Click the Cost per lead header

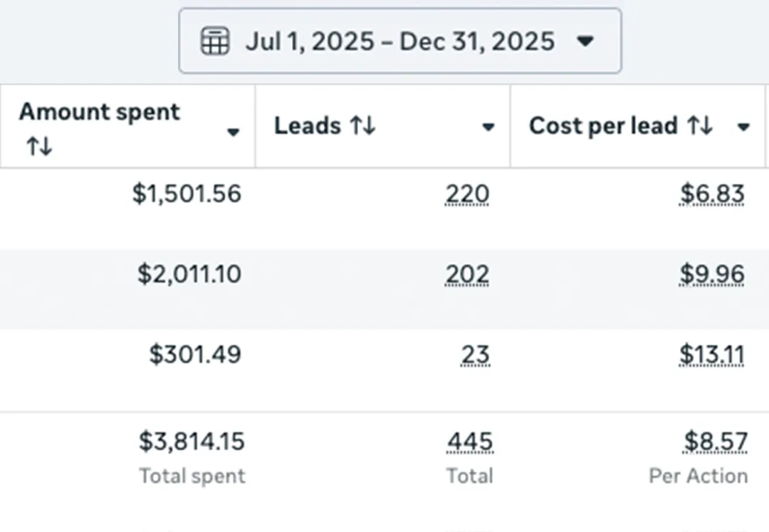tap(603, 126)
